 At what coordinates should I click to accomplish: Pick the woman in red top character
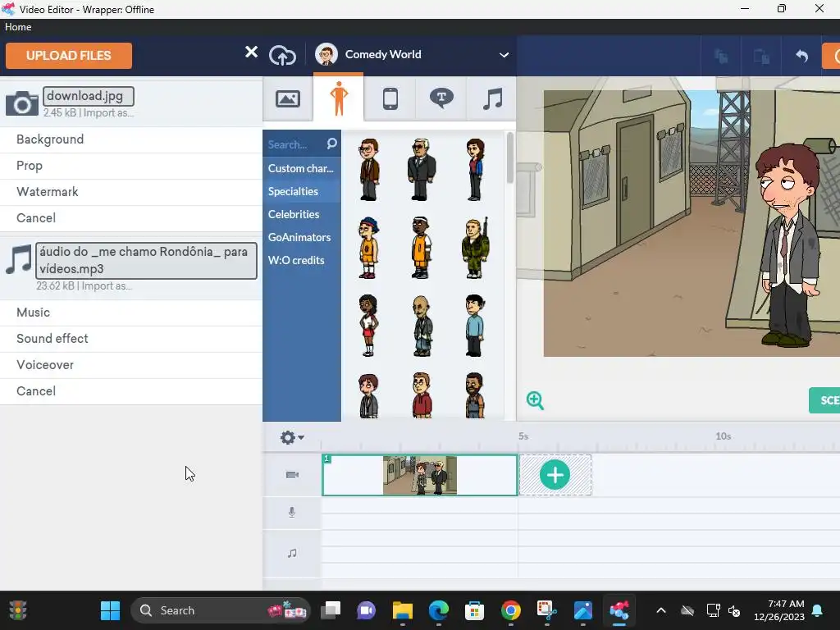475,169
